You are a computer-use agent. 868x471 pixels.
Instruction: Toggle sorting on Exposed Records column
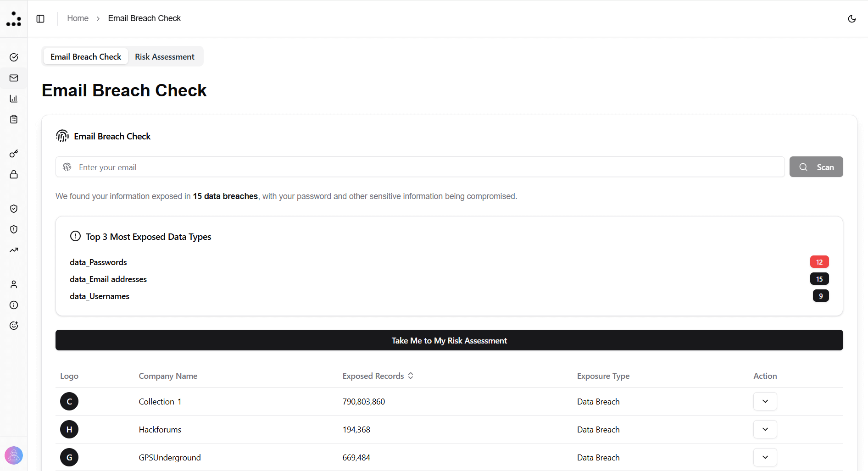411,376
